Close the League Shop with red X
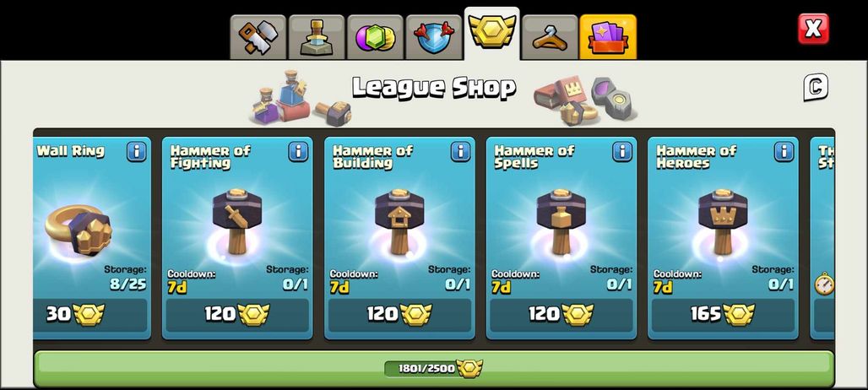Viewport: 868px width, 390px height. coord(813,29)
